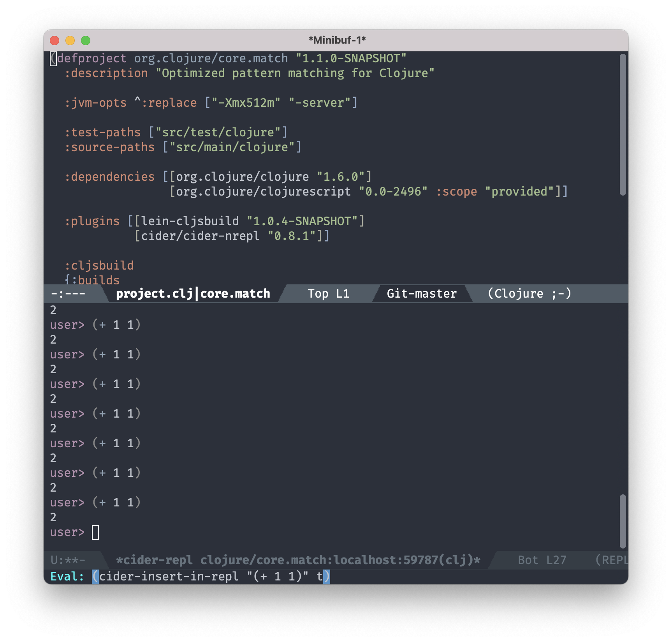Click the "provided" string

coord(520,192)
